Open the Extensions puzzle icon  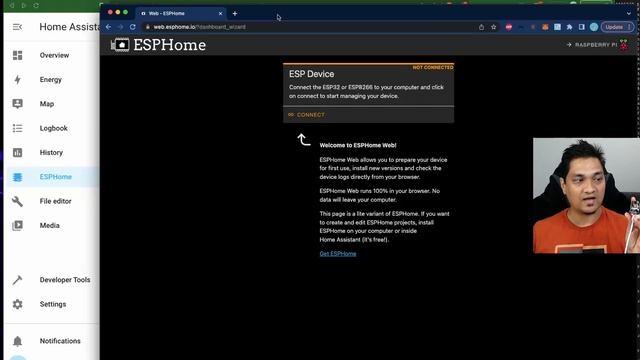point(569,27)
